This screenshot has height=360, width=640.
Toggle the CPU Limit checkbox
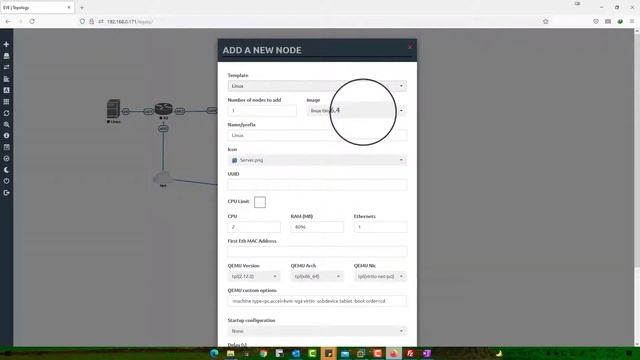pyautogui.click(x=260, y=202)
